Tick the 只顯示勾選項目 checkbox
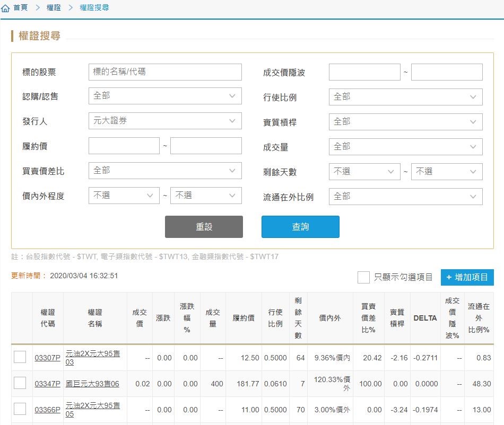The image size is (504, 425). coord(363,277)
